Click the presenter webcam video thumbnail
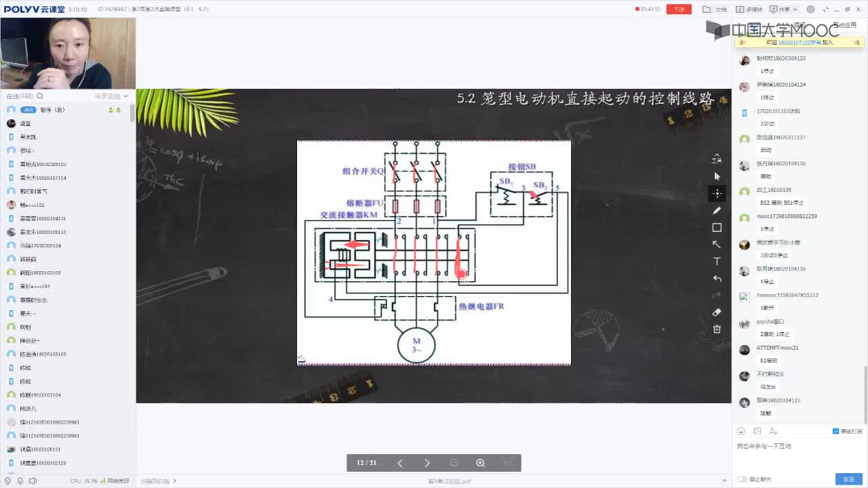868x488 pixels. coord(68,53)
